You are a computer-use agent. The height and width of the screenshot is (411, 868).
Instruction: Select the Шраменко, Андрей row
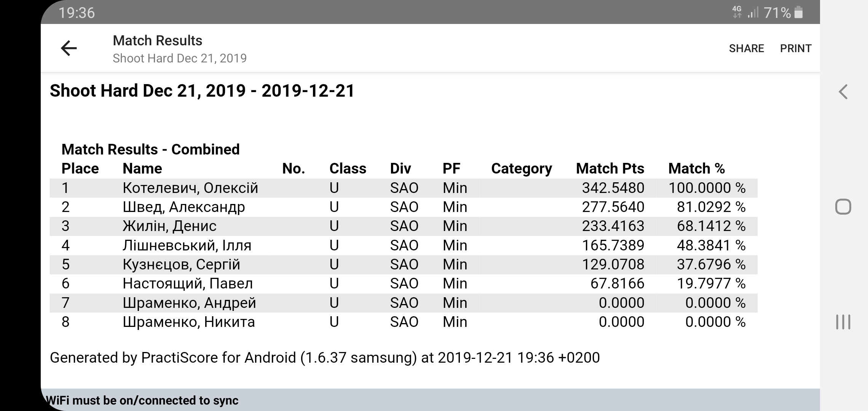(189, 303)
